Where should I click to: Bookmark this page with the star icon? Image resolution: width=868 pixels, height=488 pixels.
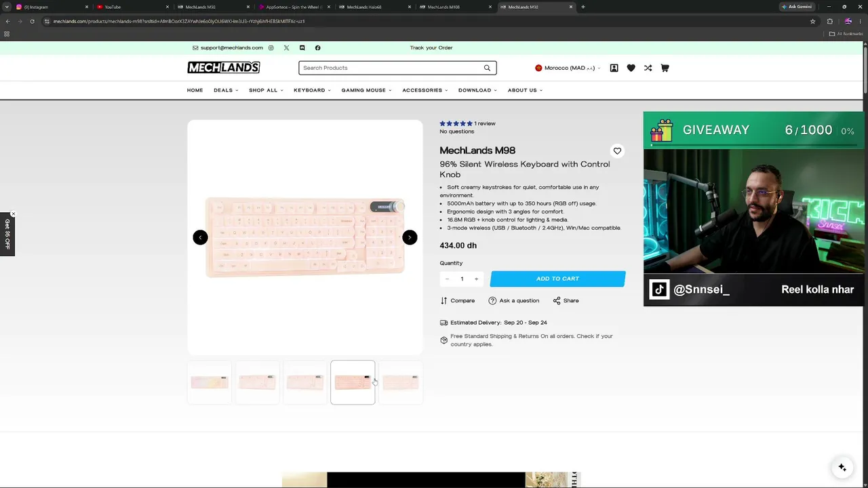[812, 21]
